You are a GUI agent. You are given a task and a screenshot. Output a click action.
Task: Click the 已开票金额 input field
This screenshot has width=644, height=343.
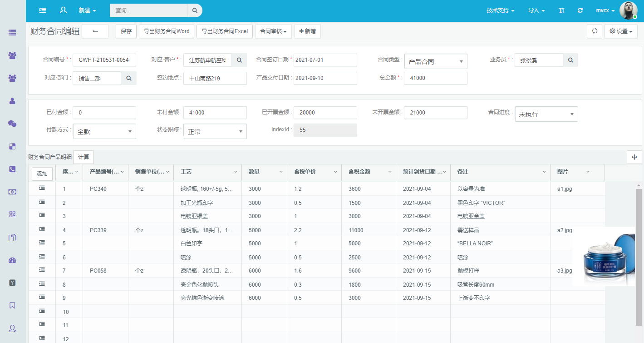[325, 113]
